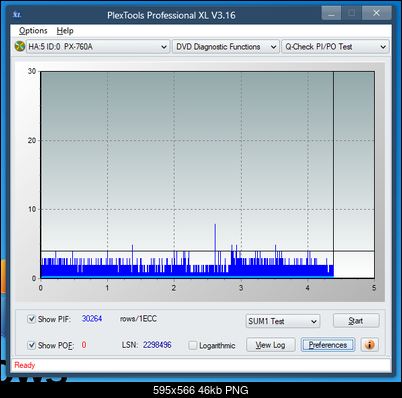Click the Ready status text
This screenshot has height=398, width=402.
point(25,365)
